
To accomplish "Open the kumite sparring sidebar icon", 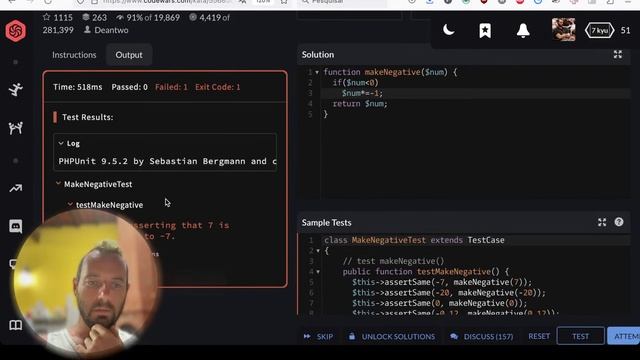I will [x=16, y=128].
